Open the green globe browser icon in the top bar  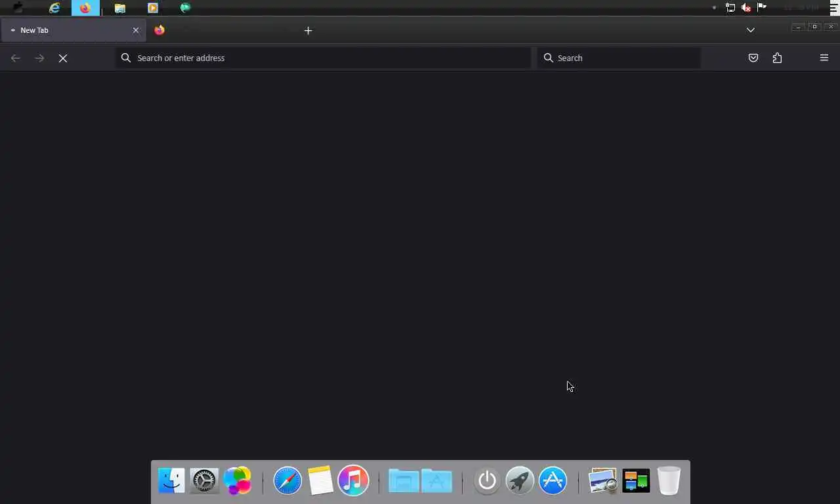click(x=186, y=8)
